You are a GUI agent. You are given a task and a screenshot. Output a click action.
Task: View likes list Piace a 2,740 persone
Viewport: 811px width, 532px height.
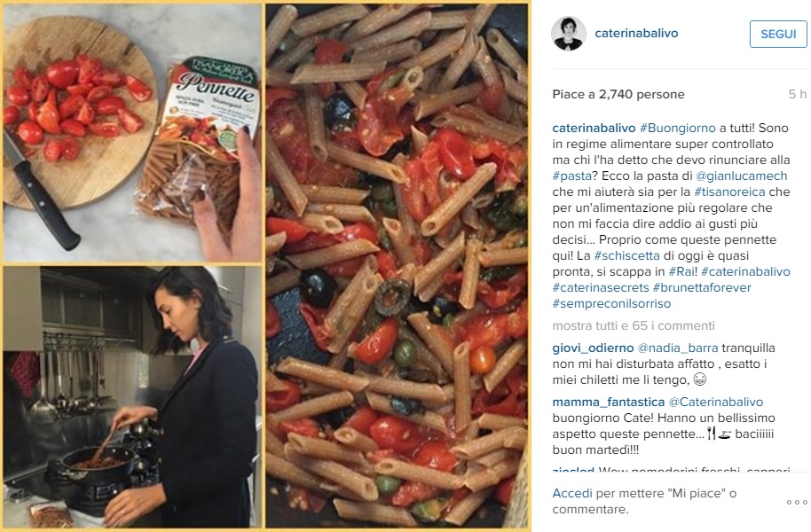coord(618,94)
